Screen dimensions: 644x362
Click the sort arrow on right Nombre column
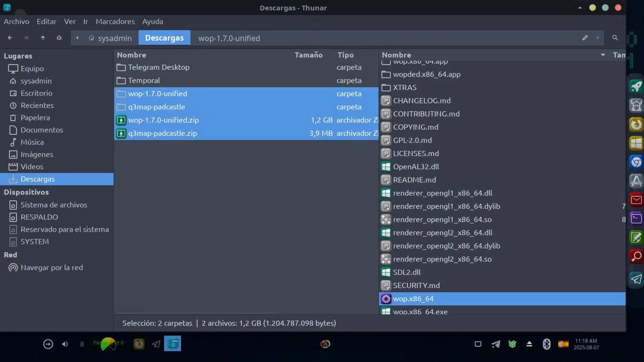tap(603, 55)
